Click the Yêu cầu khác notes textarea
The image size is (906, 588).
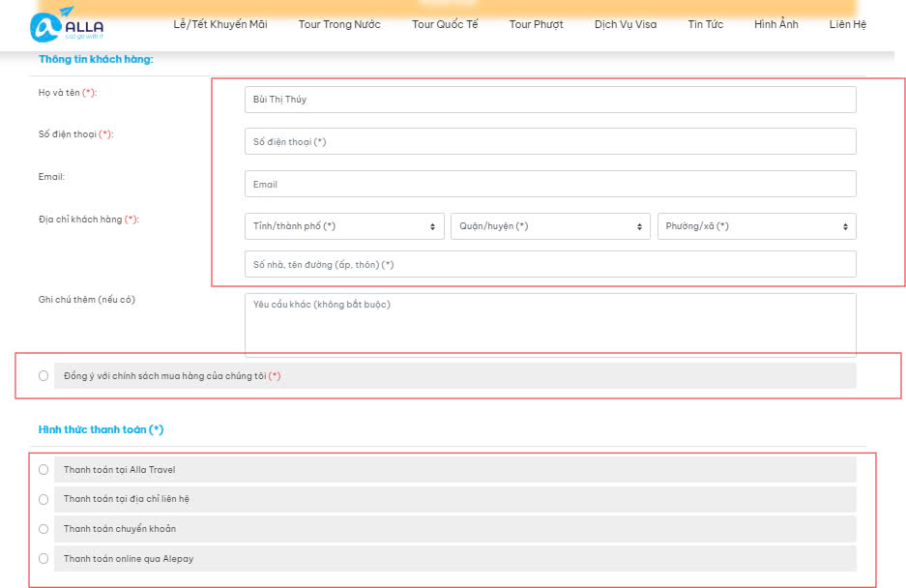[550, 325]
